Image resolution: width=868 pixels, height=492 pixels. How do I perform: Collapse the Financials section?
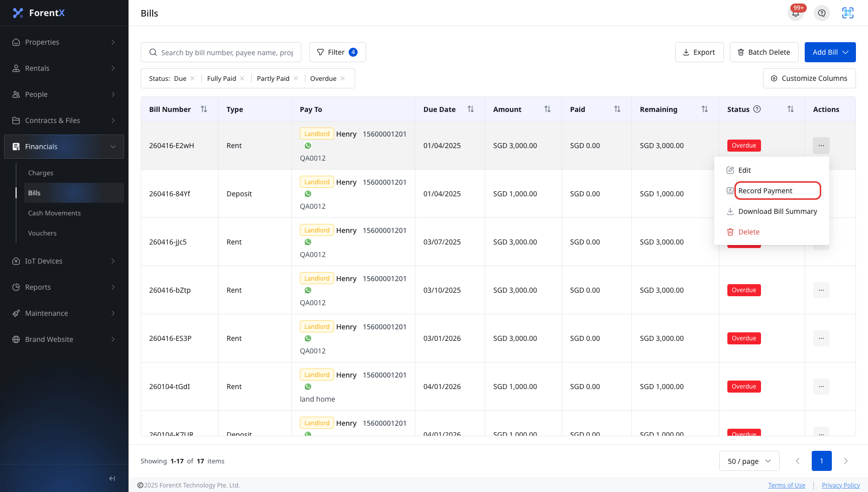(64, 147)
